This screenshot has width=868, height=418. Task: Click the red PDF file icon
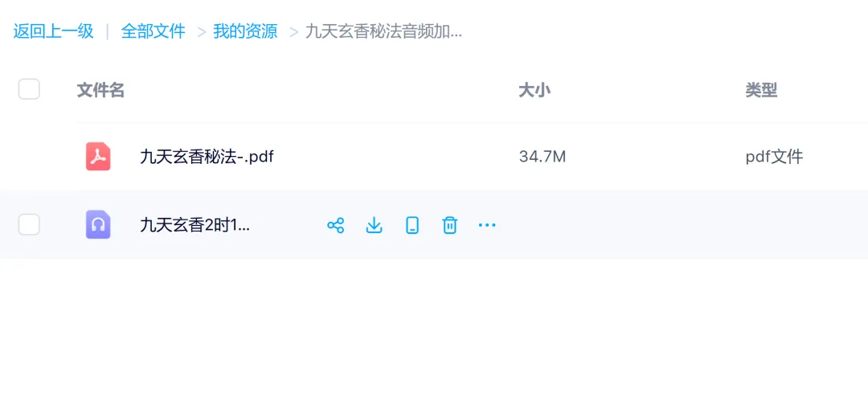pyautogui.click(x=98, y=157)
